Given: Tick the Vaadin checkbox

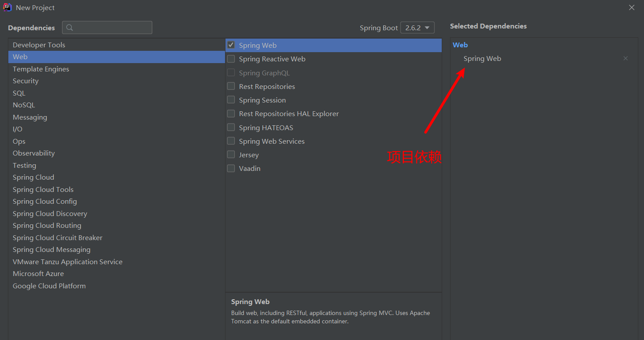Looking at the screenshot, I should coord(231,168).
